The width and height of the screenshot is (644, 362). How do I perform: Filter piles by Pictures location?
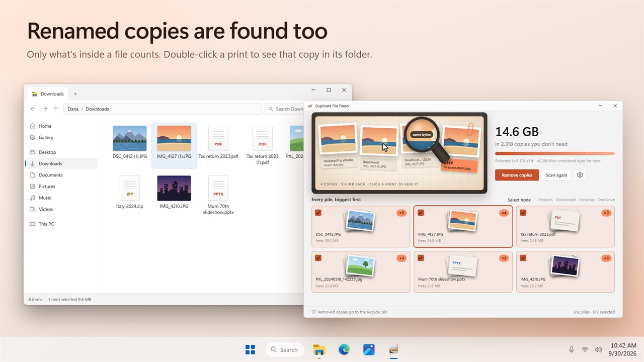click(545, 200)
